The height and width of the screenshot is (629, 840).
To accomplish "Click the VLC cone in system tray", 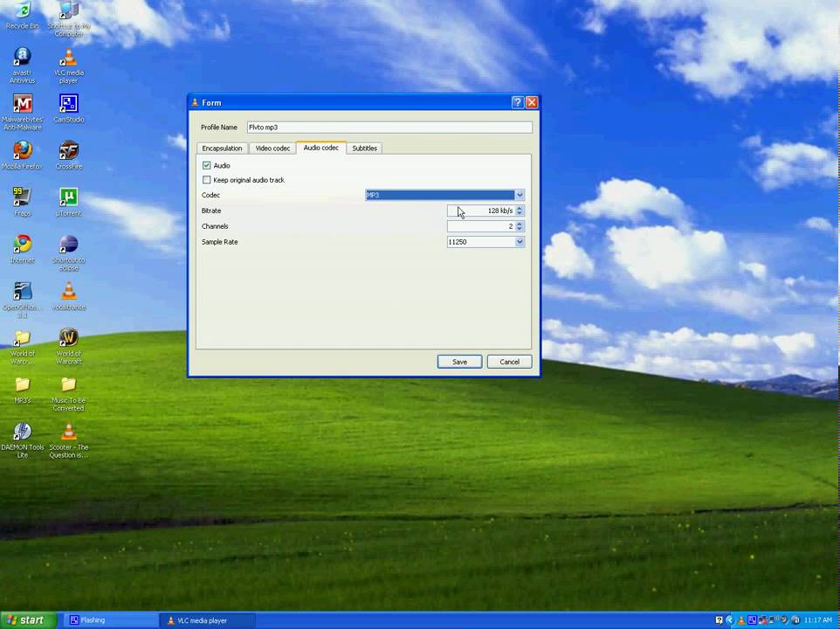I will (x=741, y=620).
